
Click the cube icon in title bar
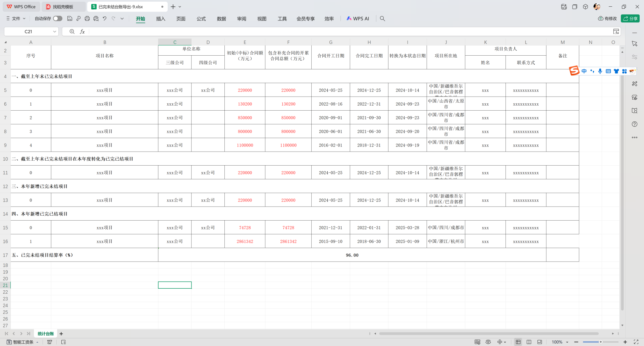[585, 7]
